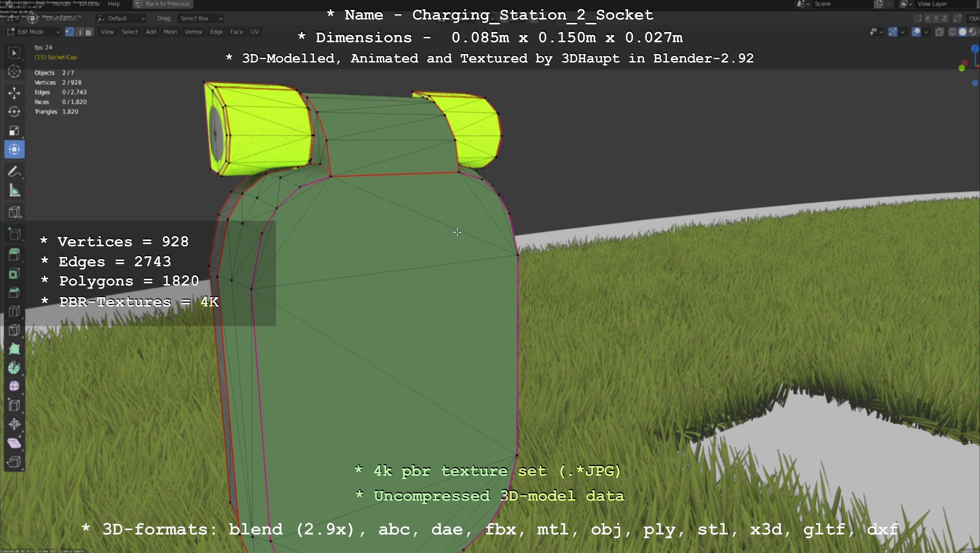The width and height of the screenshot is (980, 553).
Task: Click the delete scene X icon
Action: 889,4
